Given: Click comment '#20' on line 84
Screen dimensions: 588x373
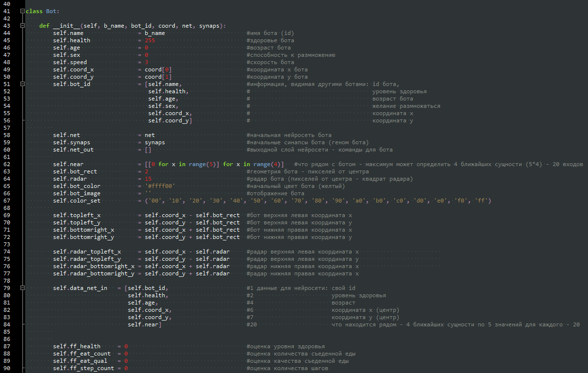Looking at the screenshot, I should (x=251, y=325).
